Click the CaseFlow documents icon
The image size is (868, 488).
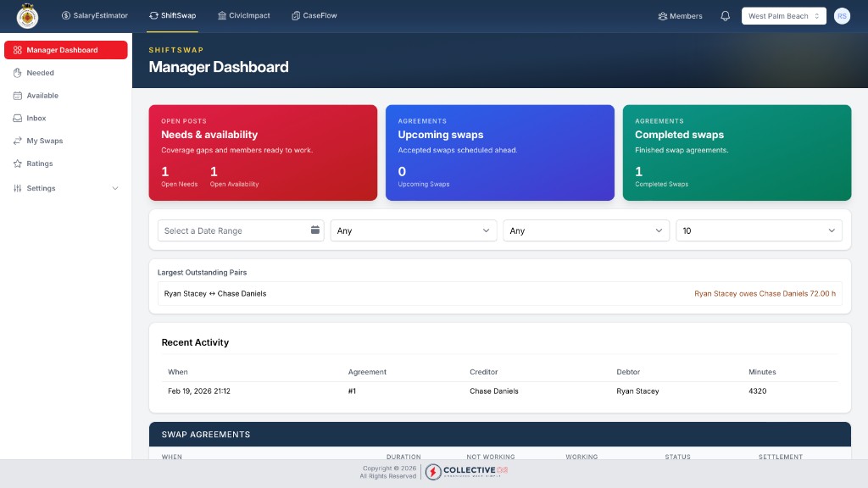coord(296,15)
